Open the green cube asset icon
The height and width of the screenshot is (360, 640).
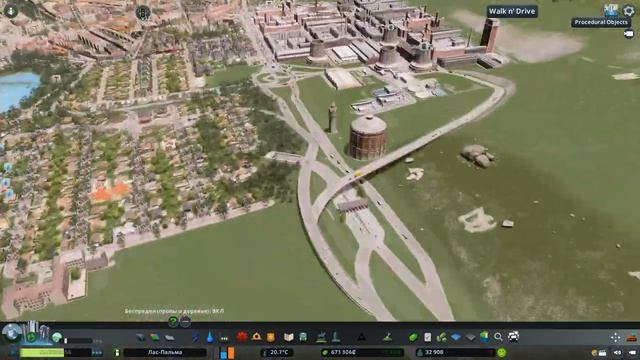[x=484, y=337]
